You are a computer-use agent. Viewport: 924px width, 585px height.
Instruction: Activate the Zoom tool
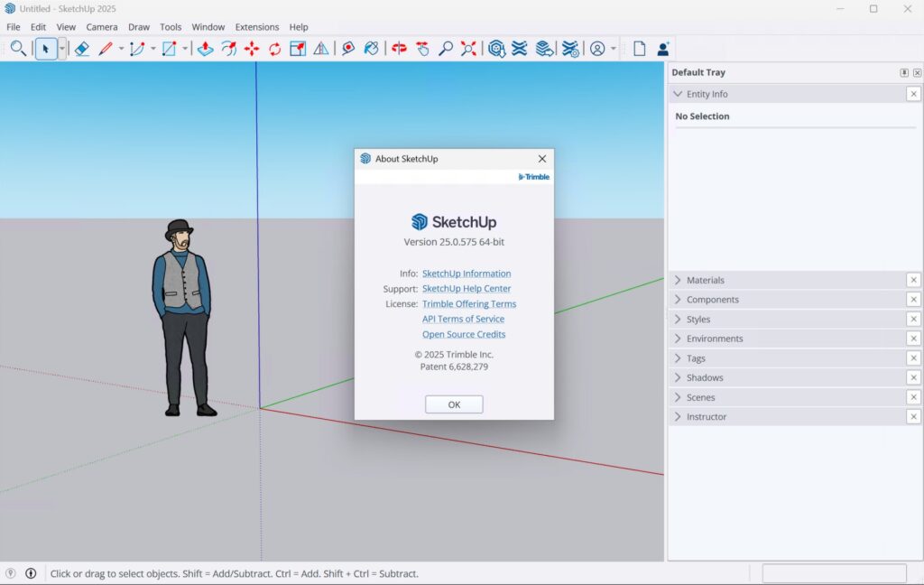[x=446, y=49]
